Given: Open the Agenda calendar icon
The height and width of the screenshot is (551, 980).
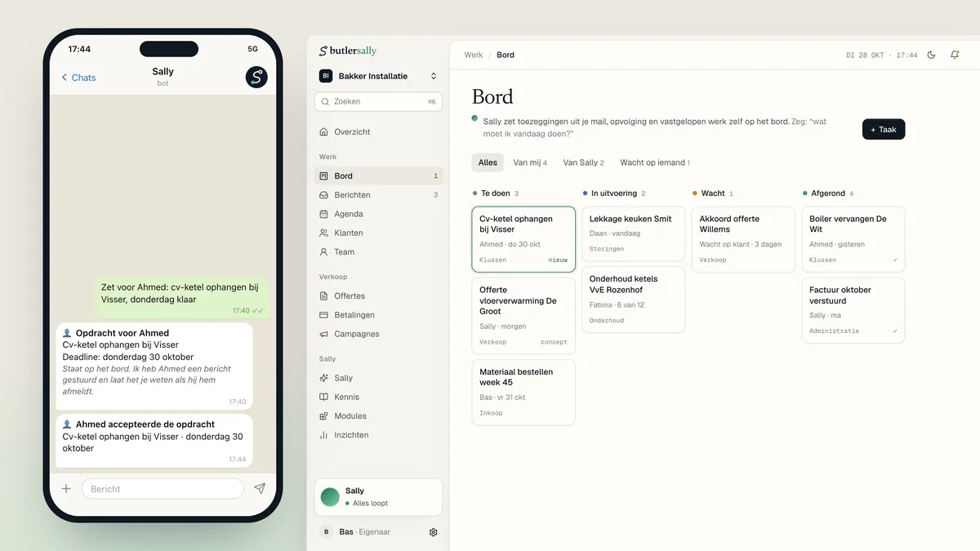Looking at the screenshot, I should 324,214.
